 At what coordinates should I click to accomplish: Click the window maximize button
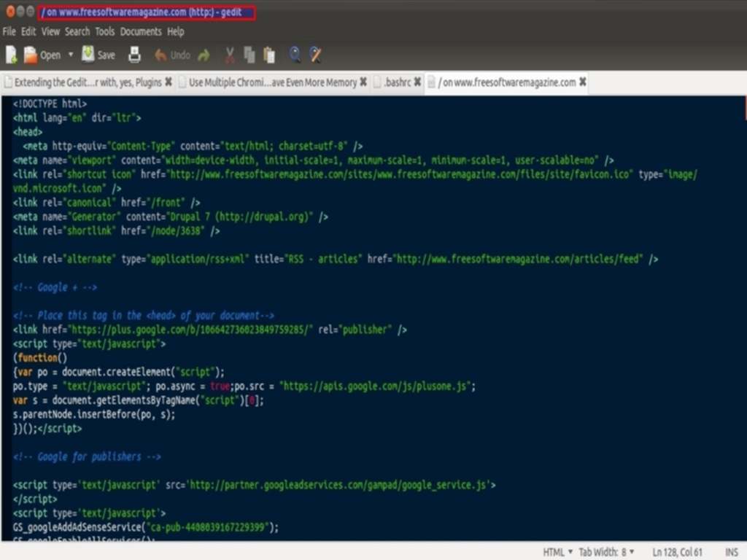[x=31, y=12]
